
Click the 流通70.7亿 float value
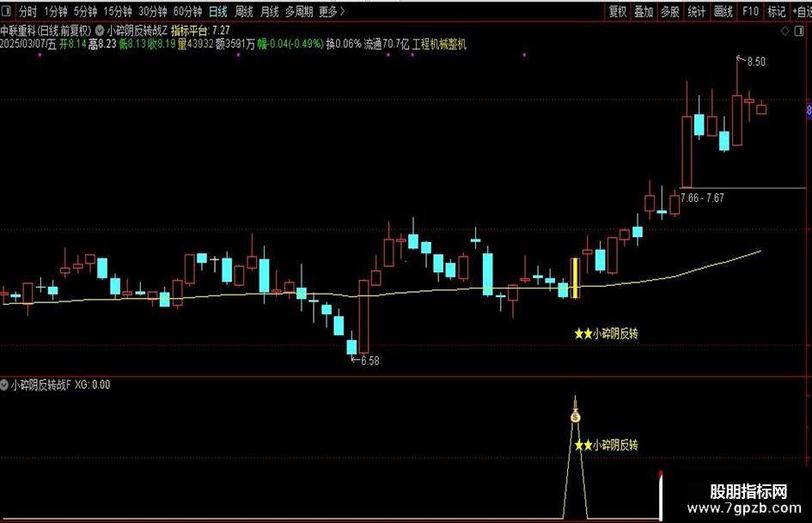(x=387, y=44)
